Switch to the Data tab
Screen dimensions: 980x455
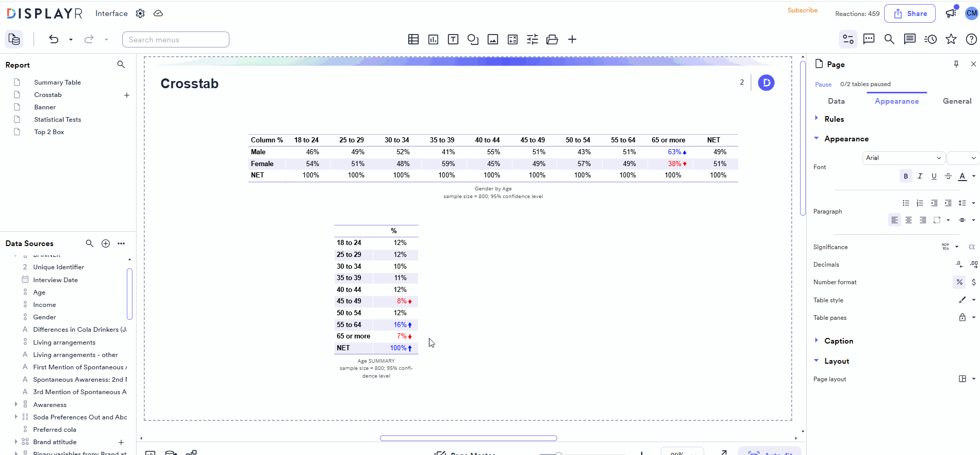click(836, 101)
